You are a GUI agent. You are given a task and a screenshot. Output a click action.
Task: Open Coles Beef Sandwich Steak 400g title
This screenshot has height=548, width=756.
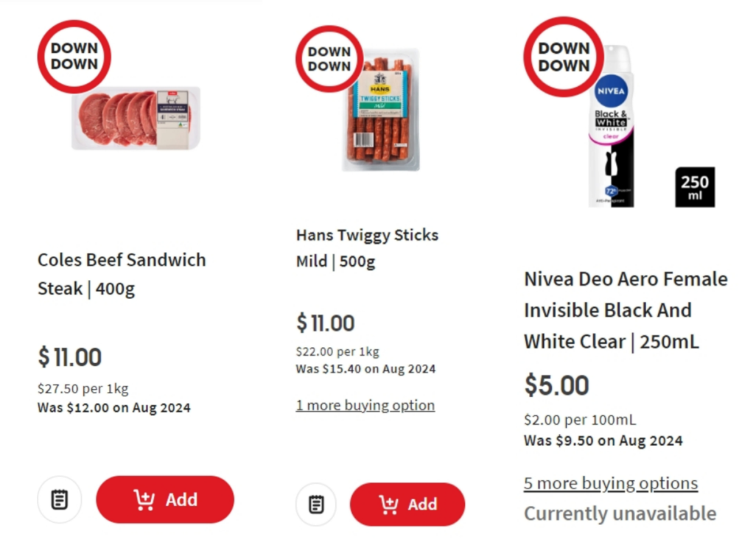[x=122, y=274]
